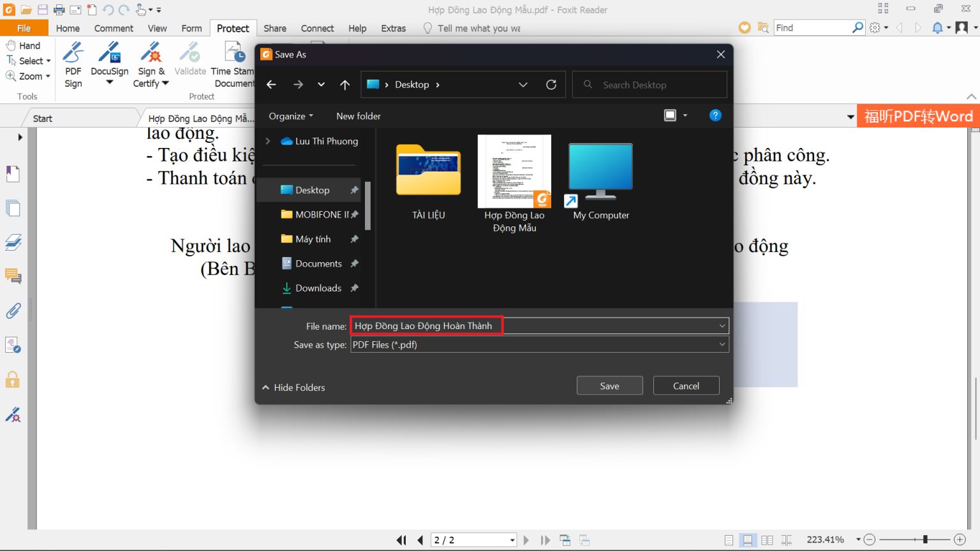Open the Save as type dropdown

point(722,344)
